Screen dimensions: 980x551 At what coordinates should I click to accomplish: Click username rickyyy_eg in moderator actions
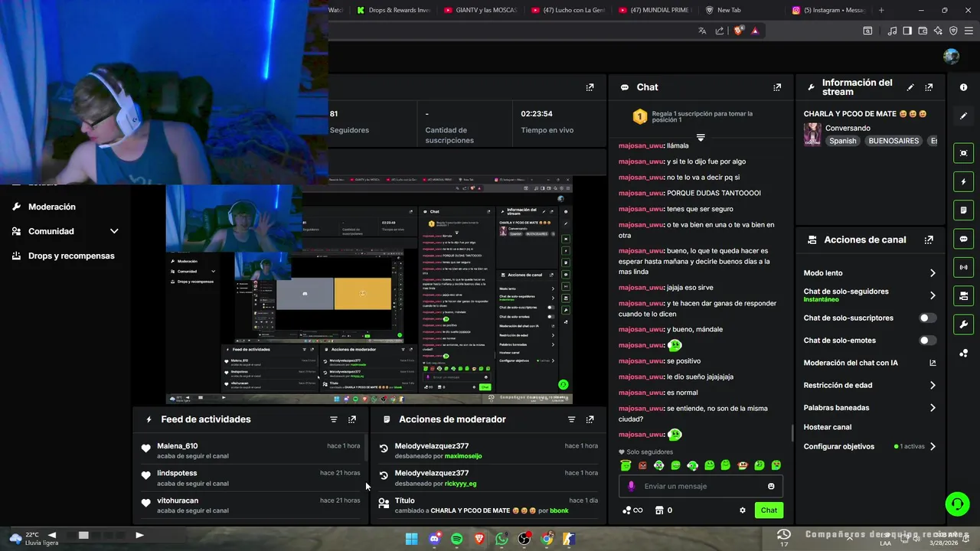460,484
